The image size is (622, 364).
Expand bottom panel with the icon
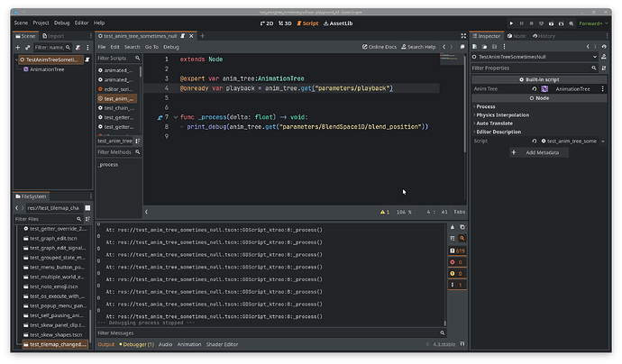tap(462, 344)
